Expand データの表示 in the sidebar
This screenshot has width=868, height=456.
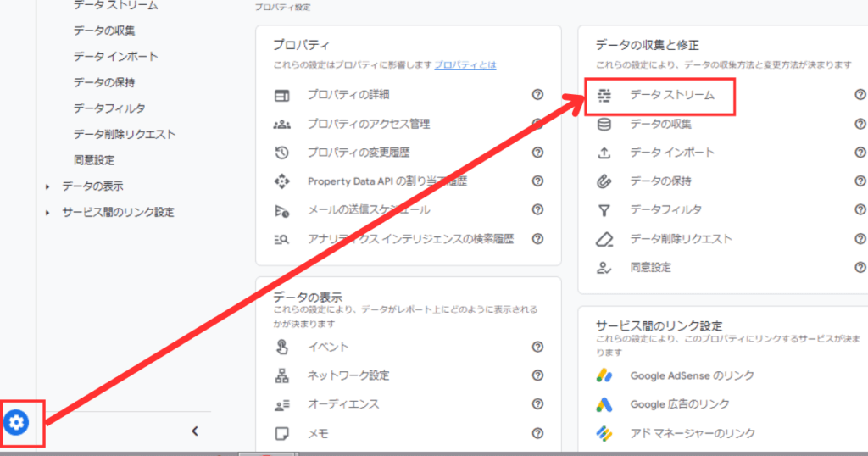[47, 186]
